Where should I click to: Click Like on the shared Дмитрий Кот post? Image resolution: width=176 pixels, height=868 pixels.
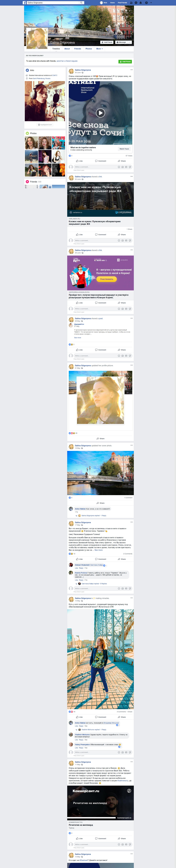pos(79,350)
